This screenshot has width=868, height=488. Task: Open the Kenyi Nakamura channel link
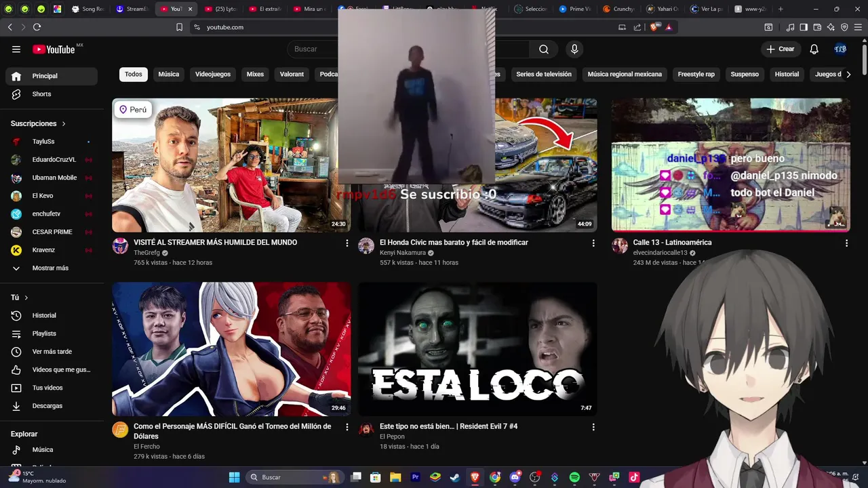pyautogui.click(x=403, y=253)
